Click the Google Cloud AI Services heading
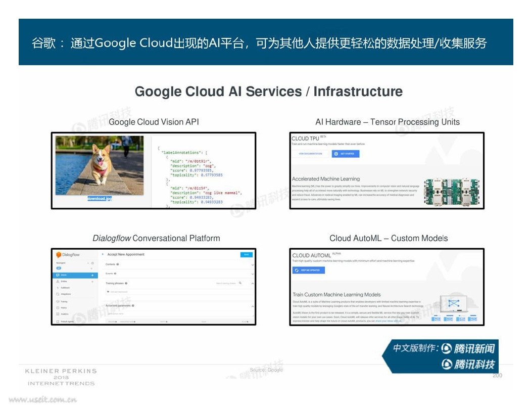This screenshot has width=532, height=409. (269, 92)
